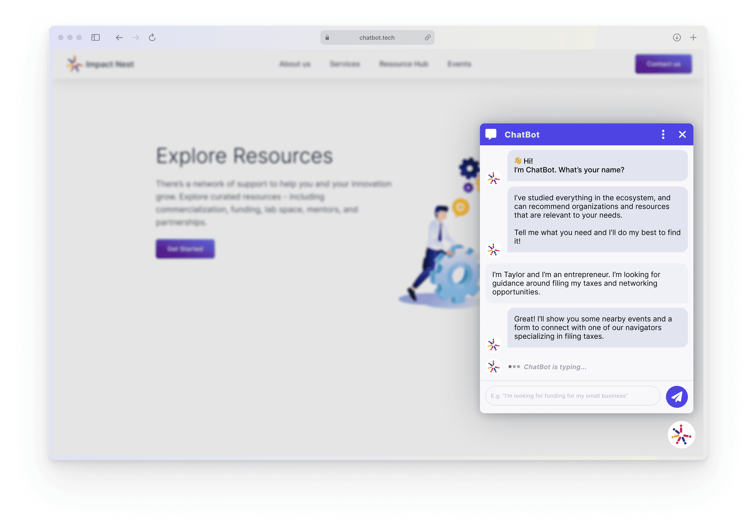Open the Services nav item
The width and height of the screenshot is (756, 532).
(x=345, y=64)
